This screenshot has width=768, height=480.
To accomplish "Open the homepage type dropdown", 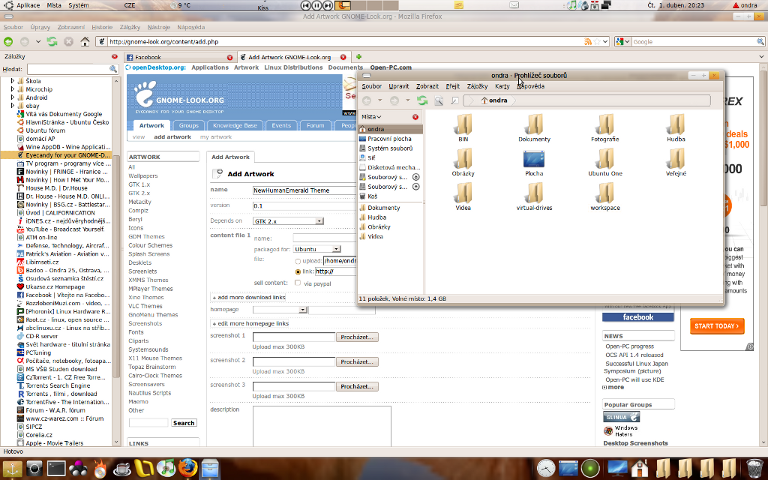I will coord(280,310).
